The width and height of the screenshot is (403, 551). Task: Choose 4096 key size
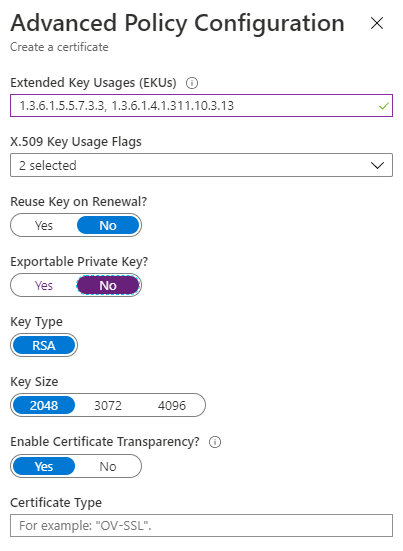pyautogui.click(x=172, y=406)
